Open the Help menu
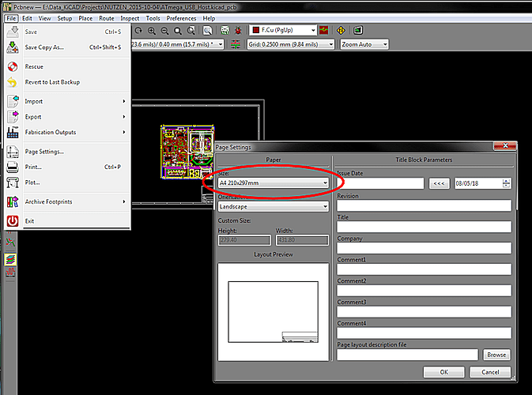The width and height of the screenshot is (532, 395). click(209, 18)
